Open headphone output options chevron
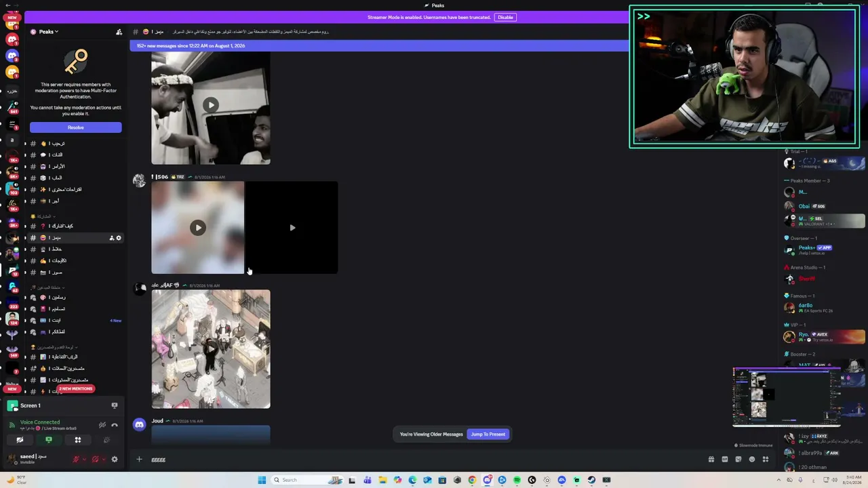The width and height of the screenshot is (868, 488). tap(103, 459)
